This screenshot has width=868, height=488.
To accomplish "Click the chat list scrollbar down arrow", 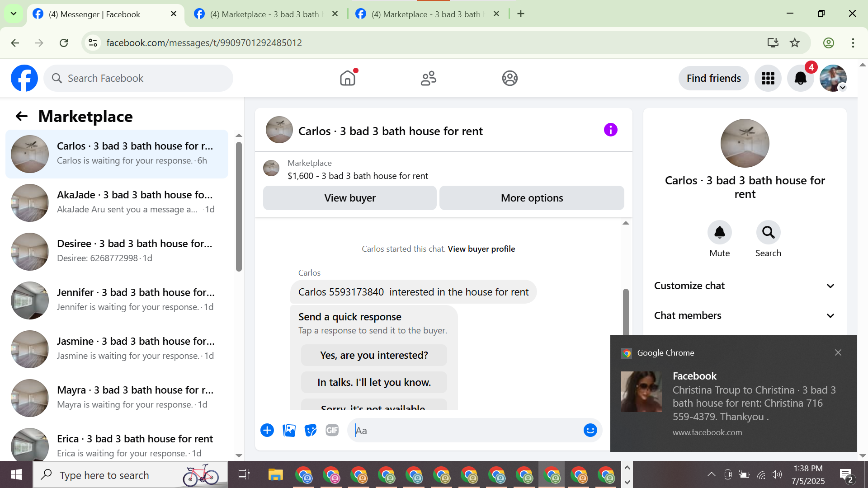I will [239, 455].
